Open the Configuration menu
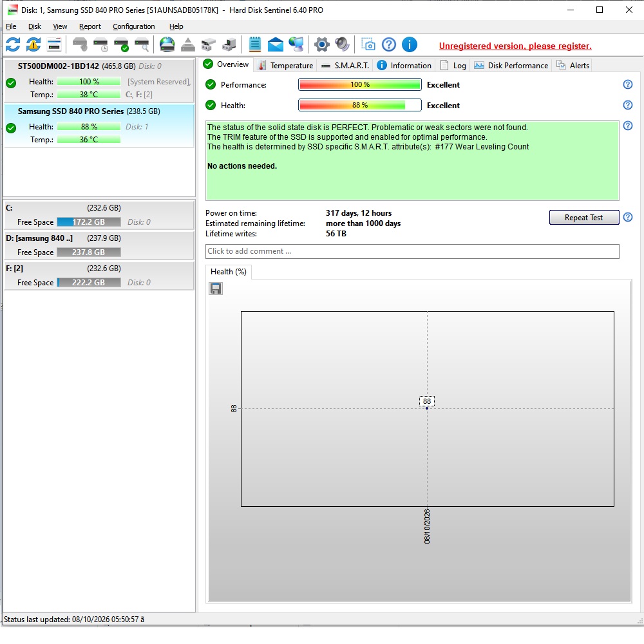The width and height of the screenshot is (644, 644). 134,26
